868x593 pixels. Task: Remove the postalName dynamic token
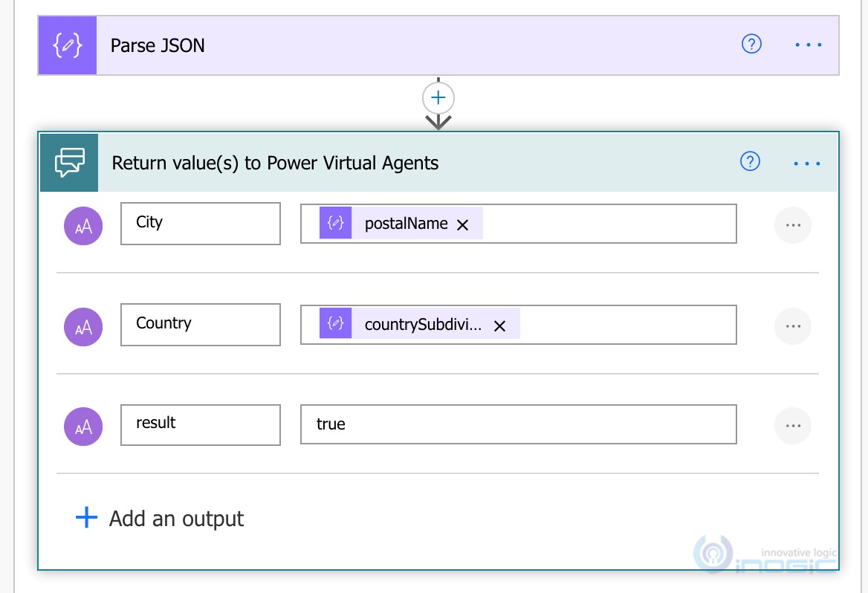click(x=462, y=224)
